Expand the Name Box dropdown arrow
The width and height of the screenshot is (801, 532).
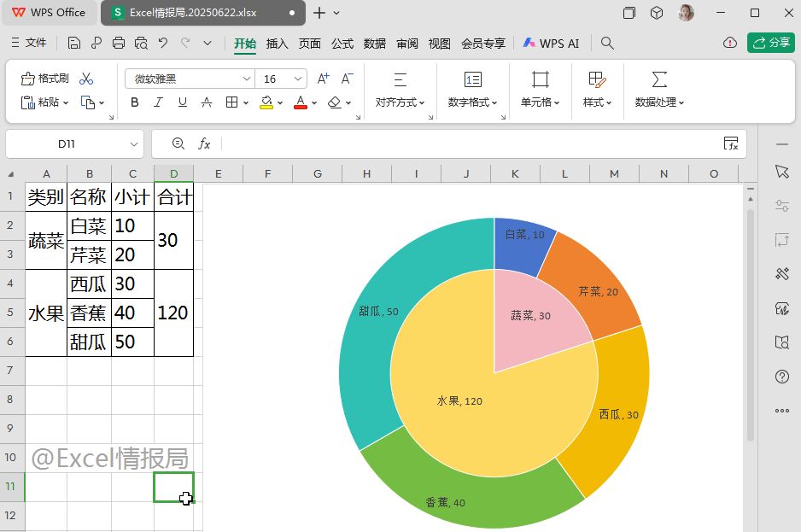[x=134, y=144]
